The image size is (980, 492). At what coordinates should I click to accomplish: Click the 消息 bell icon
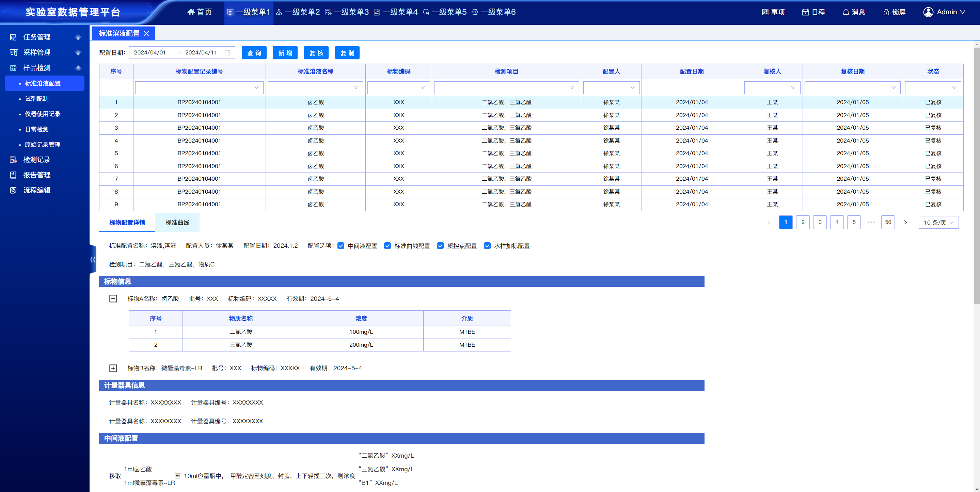pos(846,12)
